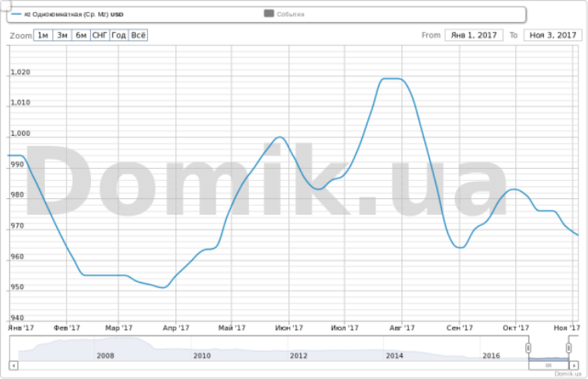Click the 2008 area in navigator
The width and height of the screenshot is (588, 379).
point(105,355)
